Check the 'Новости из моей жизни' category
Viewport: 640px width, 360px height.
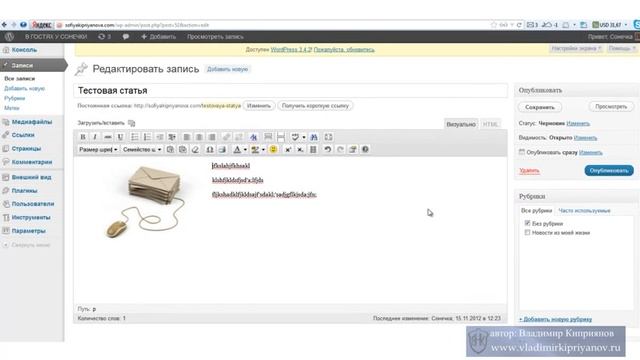click(527, 232)
